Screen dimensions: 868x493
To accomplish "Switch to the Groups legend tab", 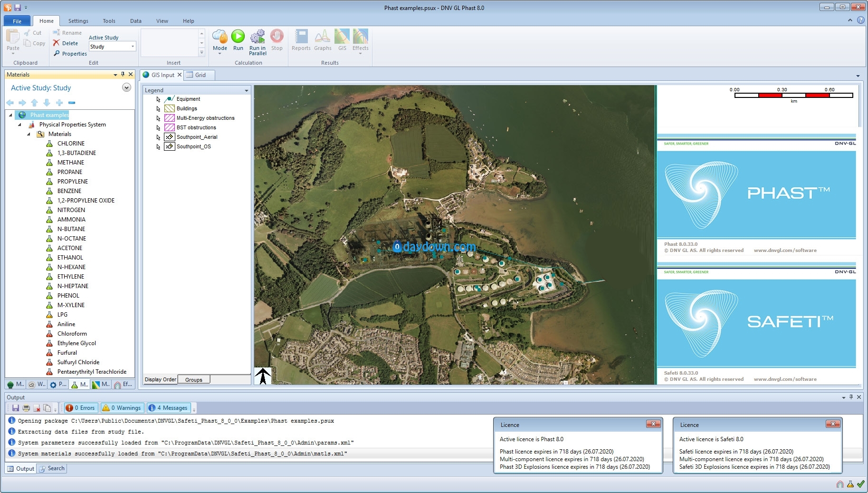I will (194, 379).
